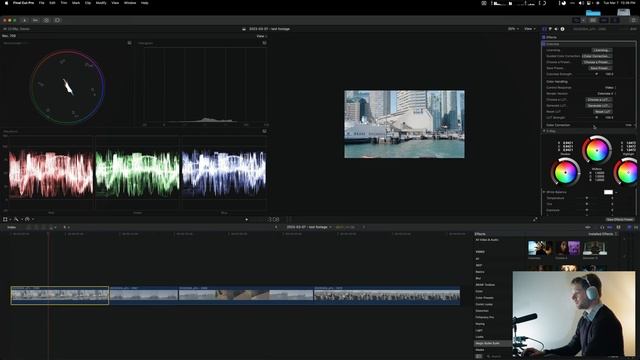Viewport: 640px width, 360px height.
Task: Click the timeline Index button
Action: (11, 227)
